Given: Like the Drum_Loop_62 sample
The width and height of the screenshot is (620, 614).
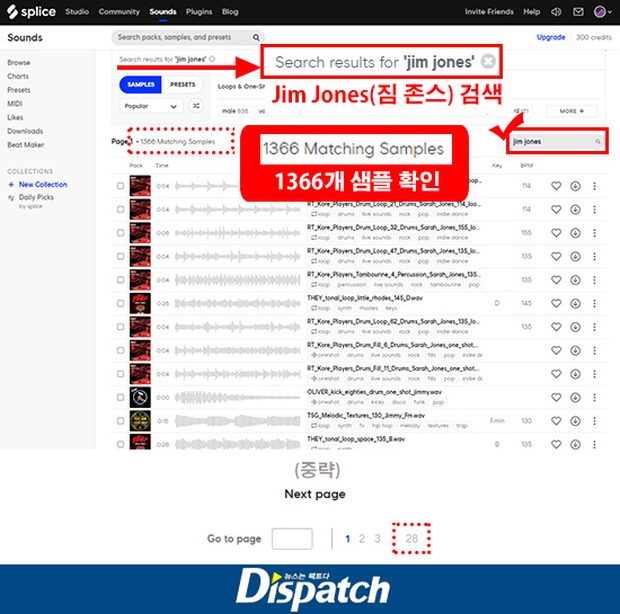Looking at the screenshot, I should coord(556,327).
